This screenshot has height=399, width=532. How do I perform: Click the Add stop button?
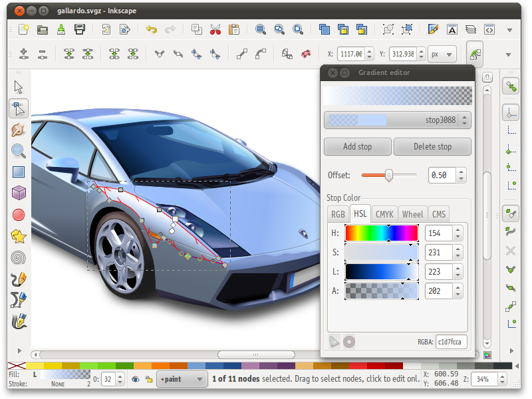click(x=357, y=146)
